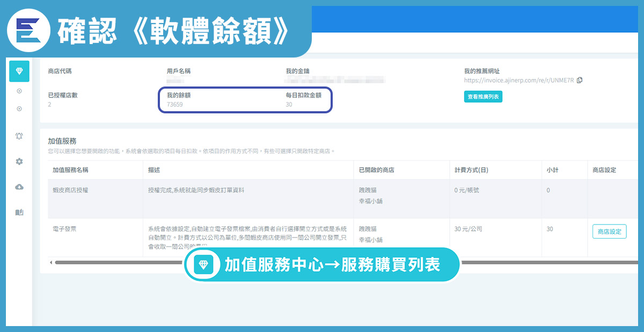644x332 pixels.
Task: Click the cloud download sidebar icon
Action: [x=19, y=186]
